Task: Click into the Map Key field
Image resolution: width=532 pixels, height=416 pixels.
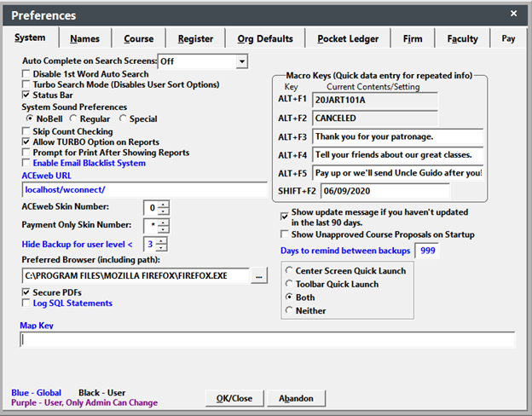Action: point(267,339)
